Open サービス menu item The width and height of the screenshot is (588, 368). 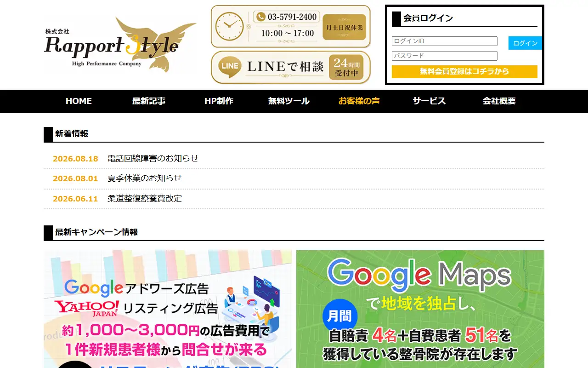click(x=429, y=101)
